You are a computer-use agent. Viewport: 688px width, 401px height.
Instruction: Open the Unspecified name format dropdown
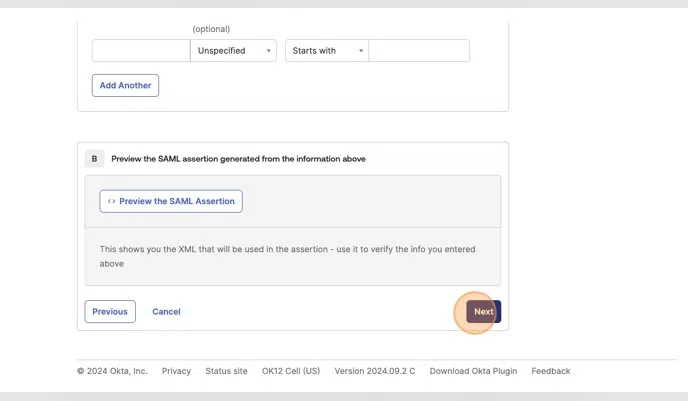pyautogui.click(x=234, y=51)
